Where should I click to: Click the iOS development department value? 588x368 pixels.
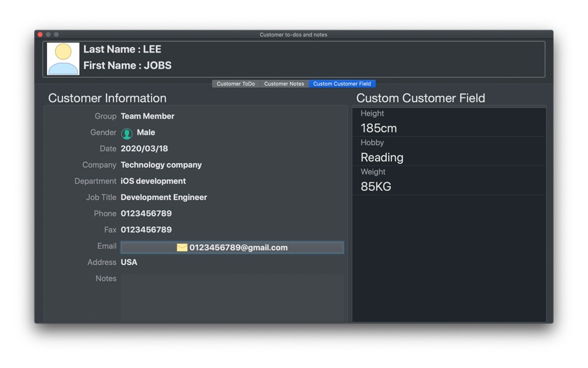pos(153,181)
